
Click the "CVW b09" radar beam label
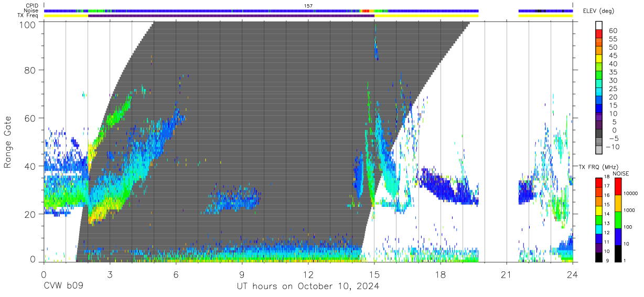63,287
